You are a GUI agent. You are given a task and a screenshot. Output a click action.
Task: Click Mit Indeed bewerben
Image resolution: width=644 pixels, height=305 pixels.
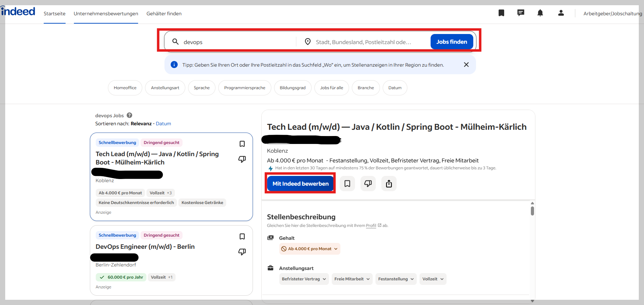(x=300, y=184)
